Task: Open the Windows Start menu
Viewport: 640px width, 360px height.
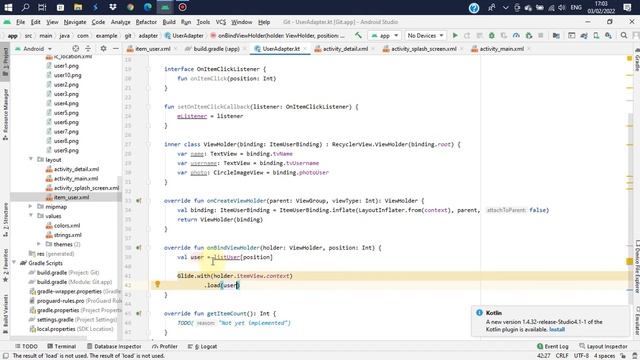Action: (8, 7)
